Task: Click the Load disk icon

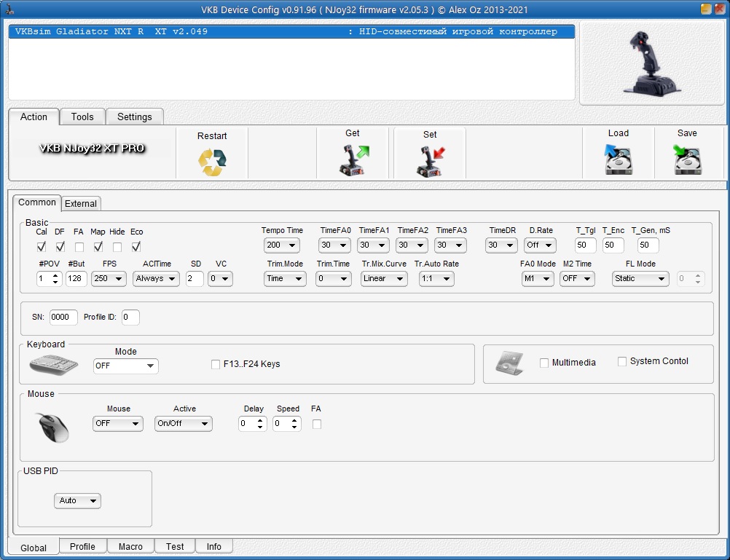Action: point(618,159)
